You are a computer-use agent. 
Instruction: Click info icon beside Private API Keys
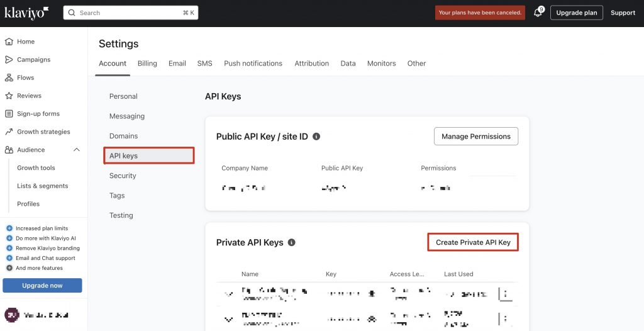point(292,243)
